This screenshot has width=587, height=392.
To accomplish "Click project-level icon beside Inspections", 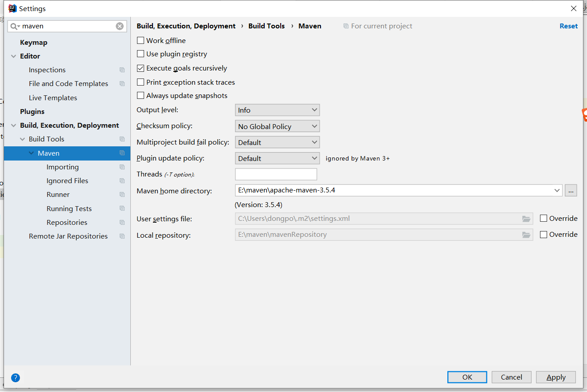I will pyautogui.click(x=122, y=70).
